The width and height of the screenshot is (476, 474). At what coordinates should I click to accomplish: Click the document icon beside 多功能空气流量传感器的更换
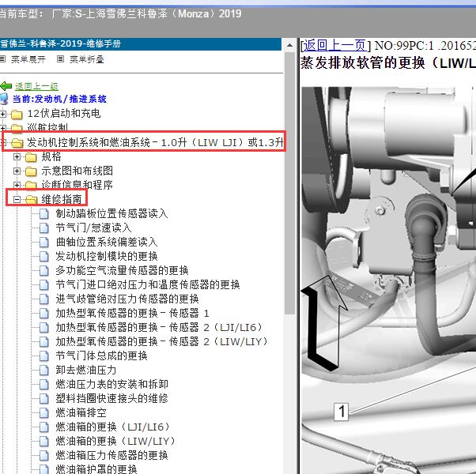[44, 271]
